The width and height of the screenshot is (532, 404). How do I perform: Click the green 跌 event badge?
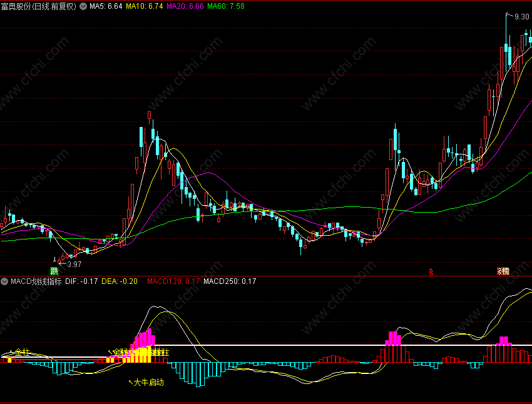[54, 271]
